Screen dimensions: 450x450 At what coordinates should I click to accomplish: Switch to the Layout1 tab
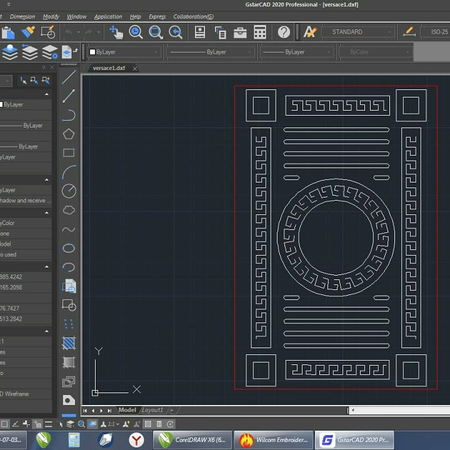click(x=152, y=410)
